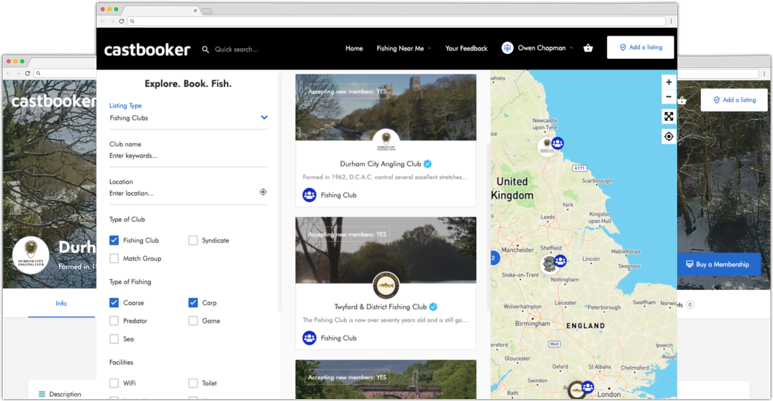
Task: Click basket icon in back-right window
Action: tap(682, 101)
